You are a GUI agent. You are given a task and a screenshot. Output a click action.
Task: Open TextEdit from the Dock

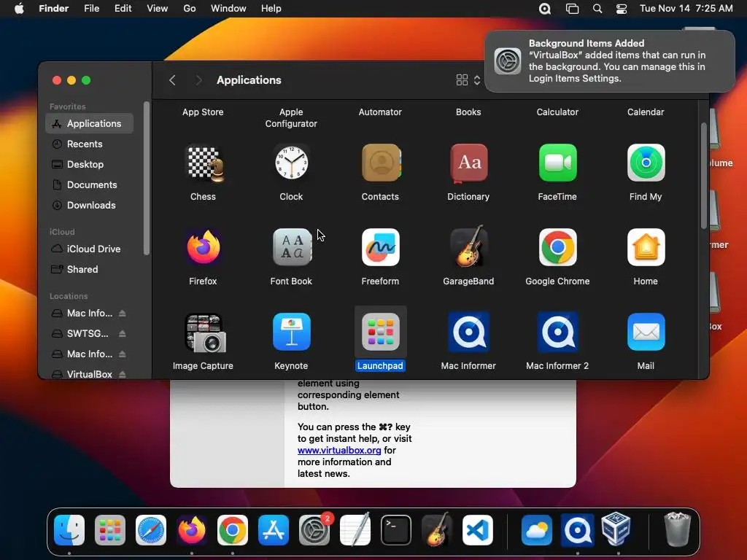click(x=355, y=529)
